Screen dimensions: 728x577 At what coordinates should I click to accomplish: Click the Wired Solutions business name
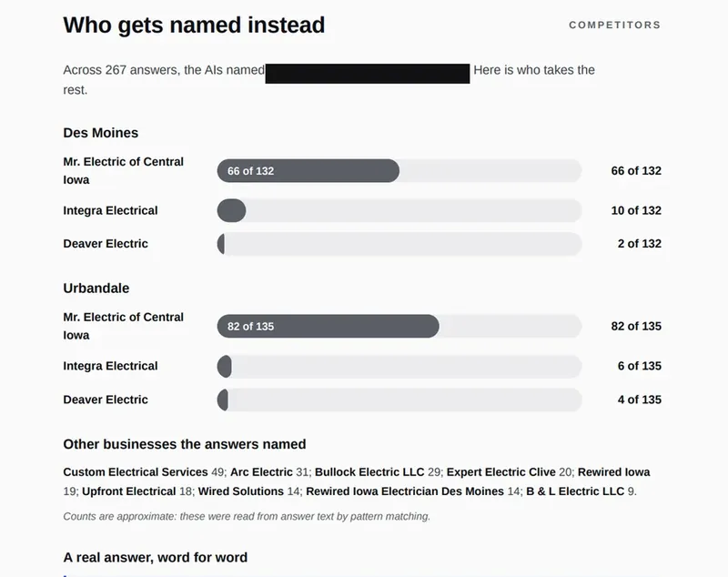coord(241,491)
